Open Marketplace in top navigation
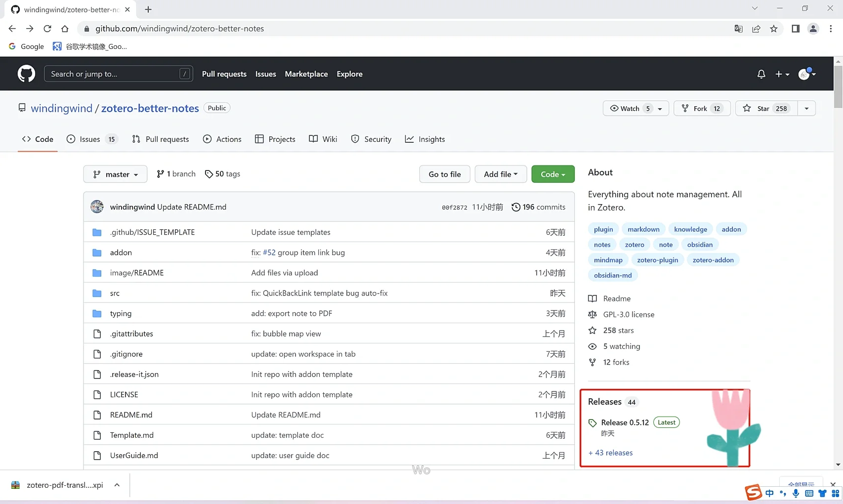The width and height of the screenshot is (843, 504). pos(306,74)
